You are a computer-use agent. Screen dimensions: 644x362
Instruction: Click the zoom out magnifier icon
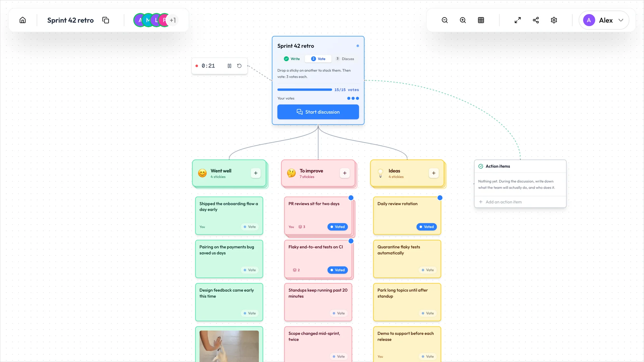445,20
